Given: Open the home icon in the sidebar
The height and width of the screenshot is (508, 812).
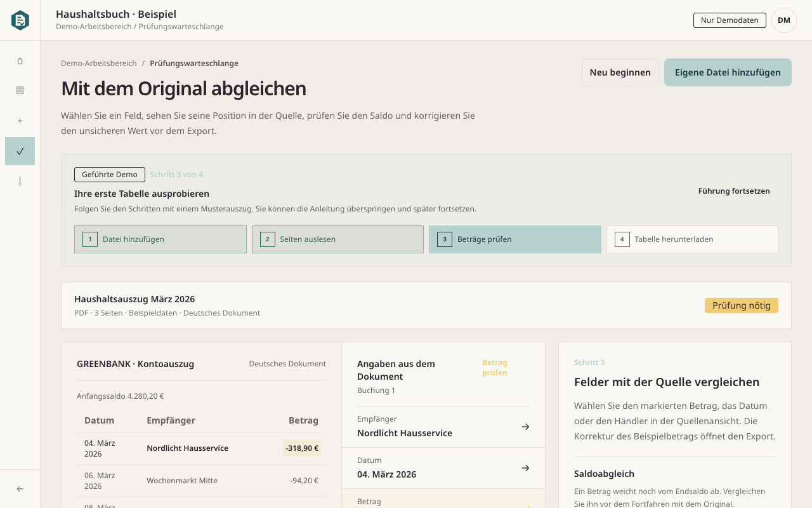Looking at the screenshot, I should 20,60.
